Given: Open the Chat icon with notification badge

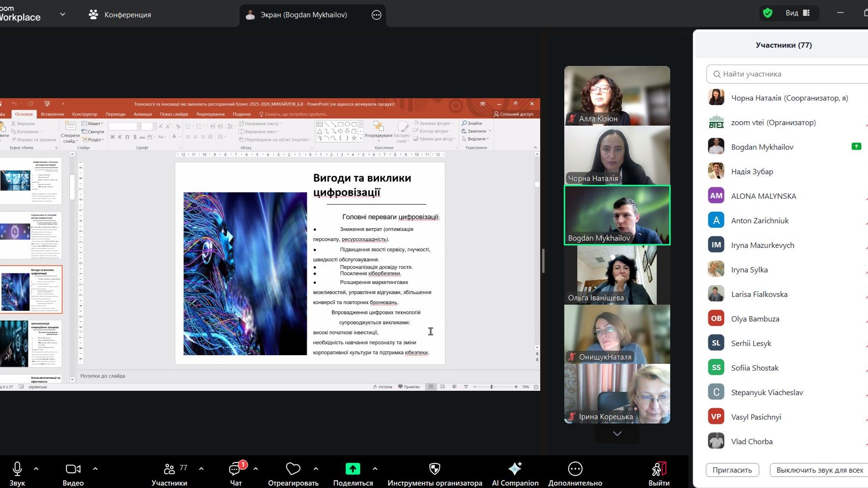Looking at the screenshot, I should 236,469.
